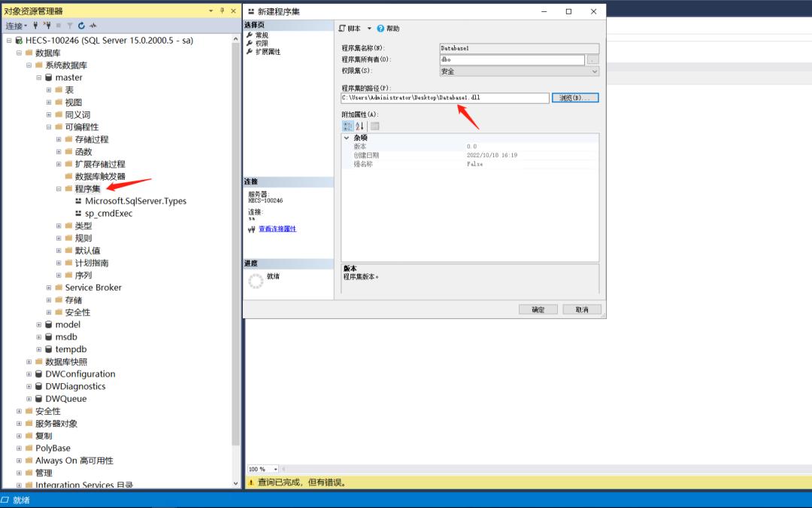Click the disconnect icon in Object Explorer toolbar
The image size is (812, 508).
[x=47, y=25]
